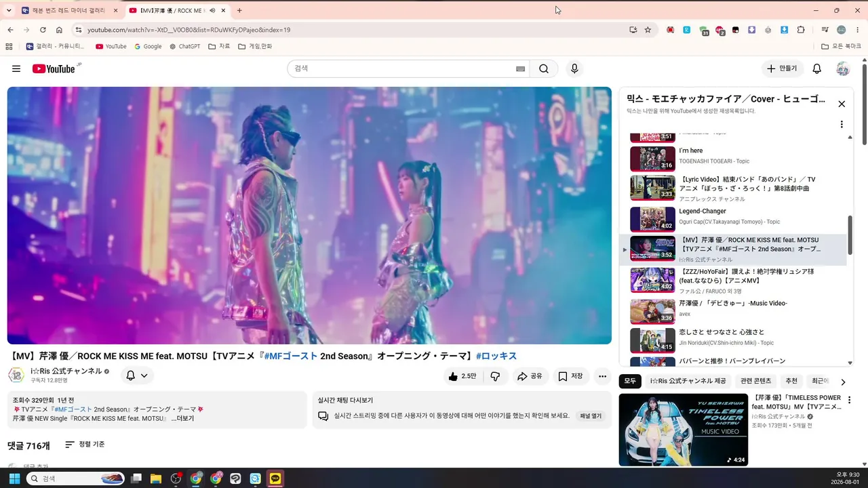Open the on-screen keyboard icon in search
The image size is (868, 488).
click(x=520, y=68)
